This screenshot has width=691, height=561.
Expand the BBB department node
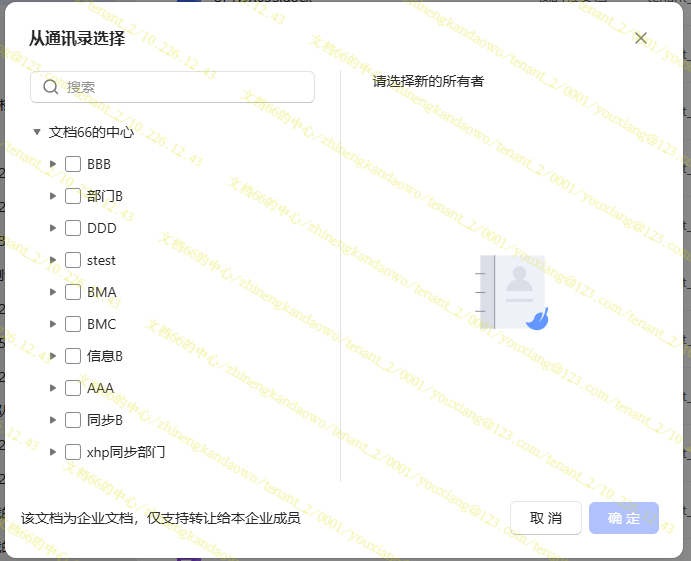coord(53,164)
